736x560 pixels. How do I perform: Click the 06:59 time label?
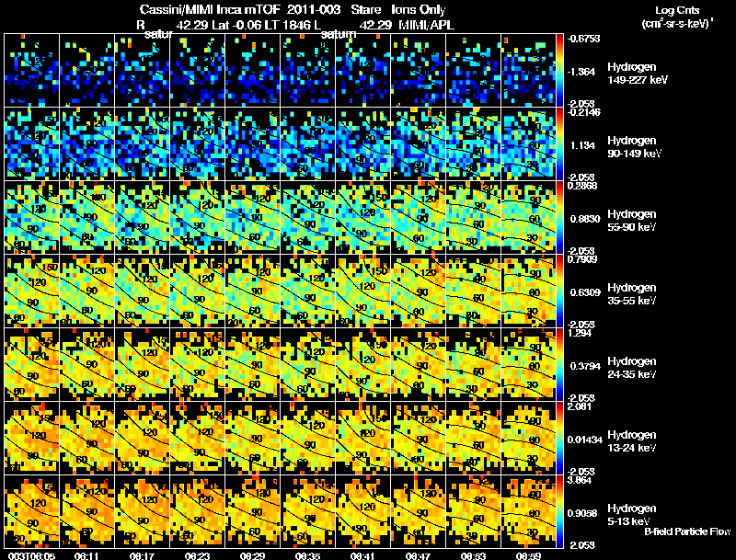pyautogui.click(x=528, y=555)
